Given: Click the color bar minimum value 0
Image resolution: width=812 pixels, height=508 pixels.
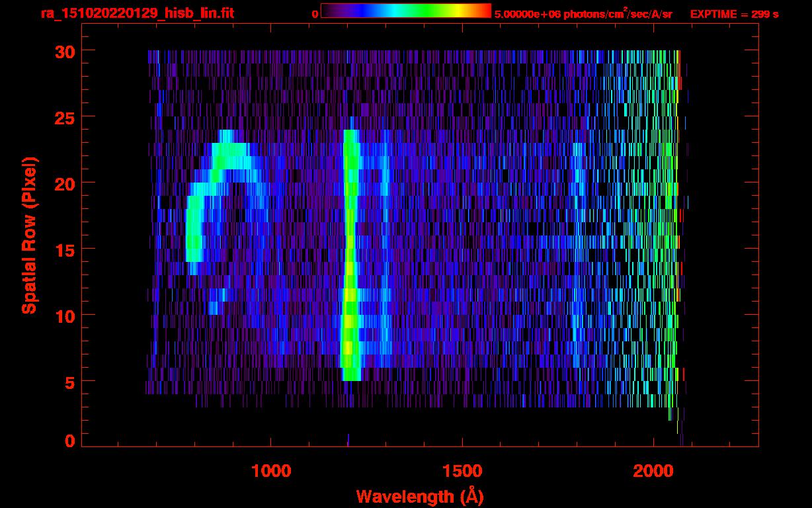Looking at the screenshot, I should (315, 14).
